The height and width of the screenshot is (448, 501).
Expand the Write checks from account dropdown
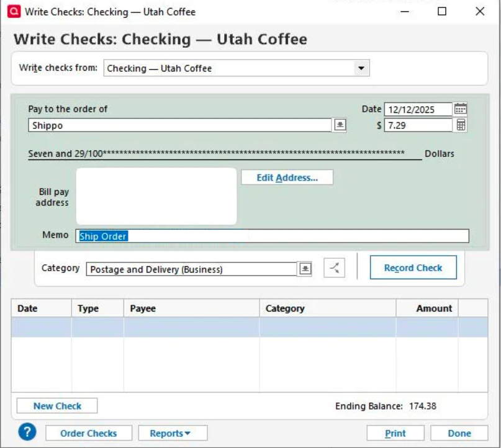click(x=361, y=68)
